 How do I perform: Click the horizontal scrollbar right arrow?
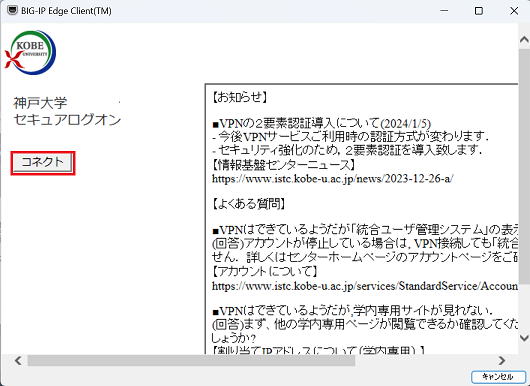[502, 361]
